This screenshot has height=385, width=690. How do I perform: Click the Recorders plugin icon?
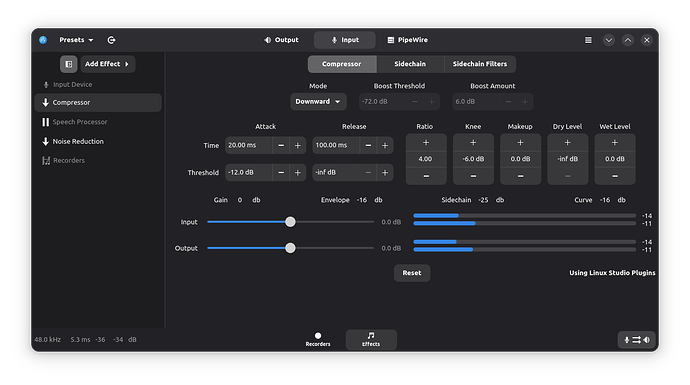[46, 161]
